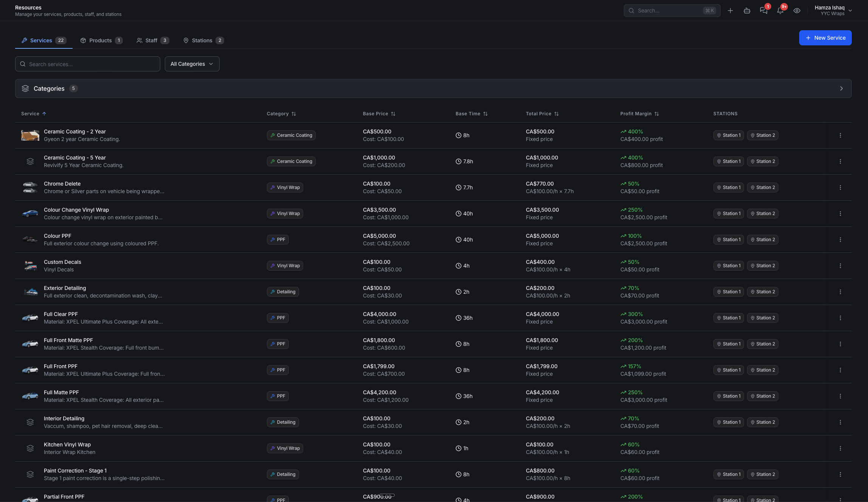Open row menu for Ceramic Coating - 5 Year
Screen dimensions: 868x502
tap(840, 161)
